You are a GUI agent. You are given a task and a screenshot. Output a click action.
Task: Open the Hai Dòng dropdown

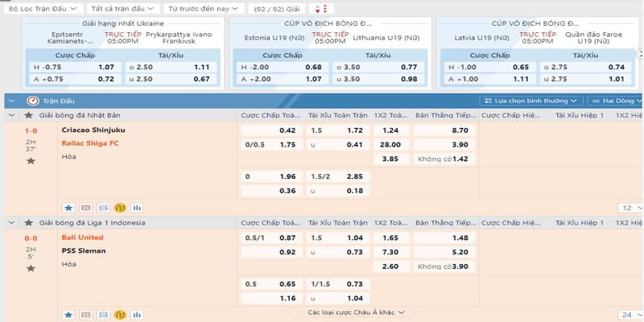tap(615, 101)
